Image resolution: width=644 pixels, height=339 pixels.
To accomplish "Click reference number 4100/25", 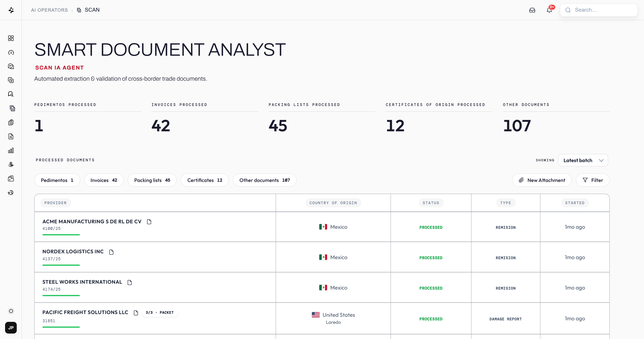I will click(52, 228).
